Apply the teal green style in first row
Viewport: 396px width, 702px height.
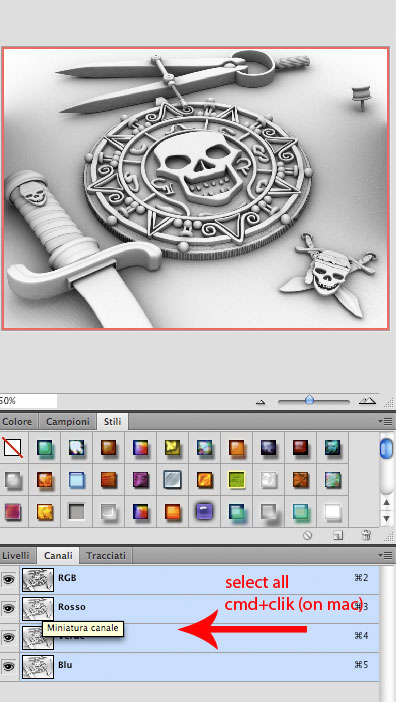pyautogui.click(x=44, y=447)
